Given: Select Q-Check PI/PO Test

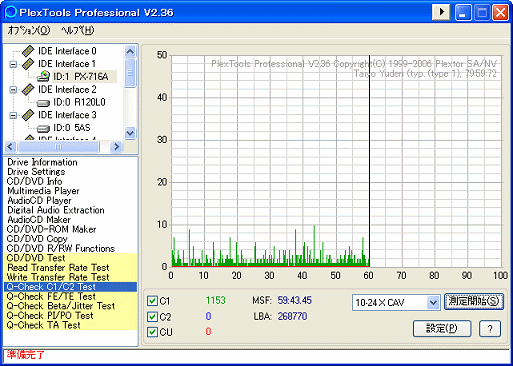Looking at the screenshot, I should click(50, 316).
